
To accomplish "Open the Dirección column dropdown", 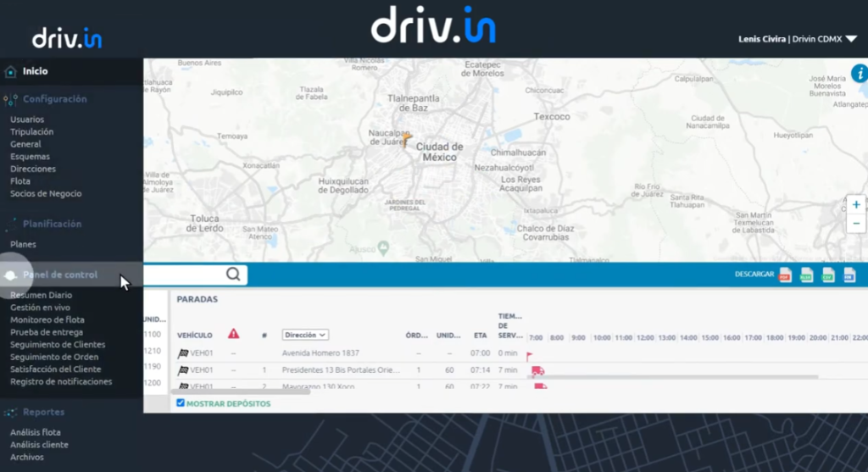I will 305,335.
